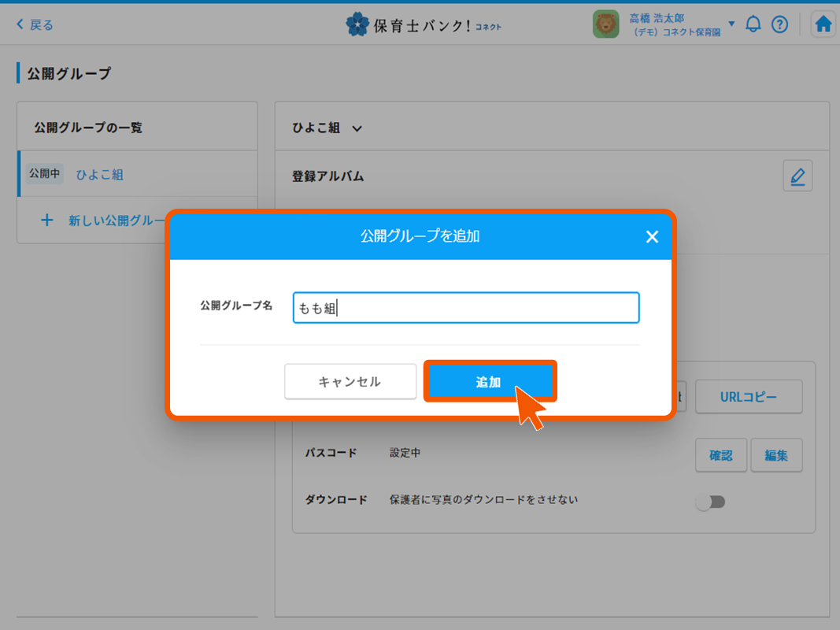Cancel the dialog with キャンセル
Screen dimensions: 840x630
350,381
